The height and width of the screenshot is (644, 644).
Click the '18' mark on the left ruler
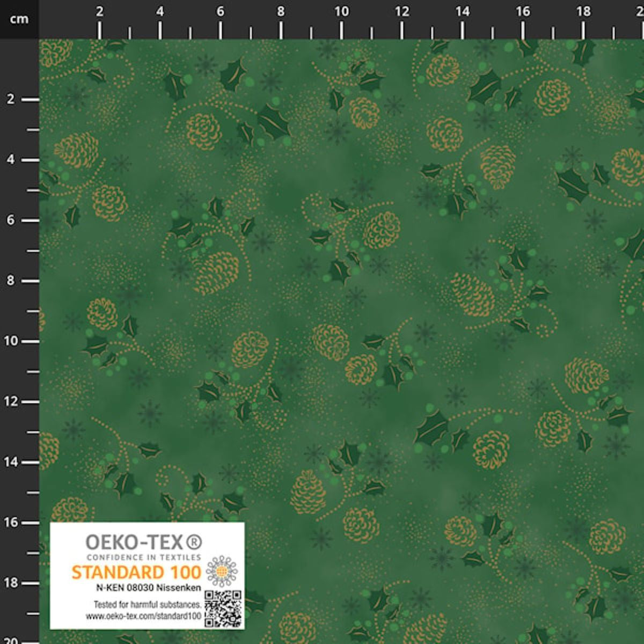(x=11, y=583)
